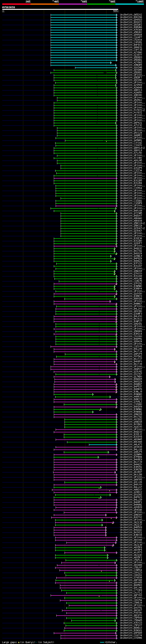This screenshot has width=146, height=644.
Task: Select the UniRef100_Q7PZ92 label
Action: [x=131, y=284]
